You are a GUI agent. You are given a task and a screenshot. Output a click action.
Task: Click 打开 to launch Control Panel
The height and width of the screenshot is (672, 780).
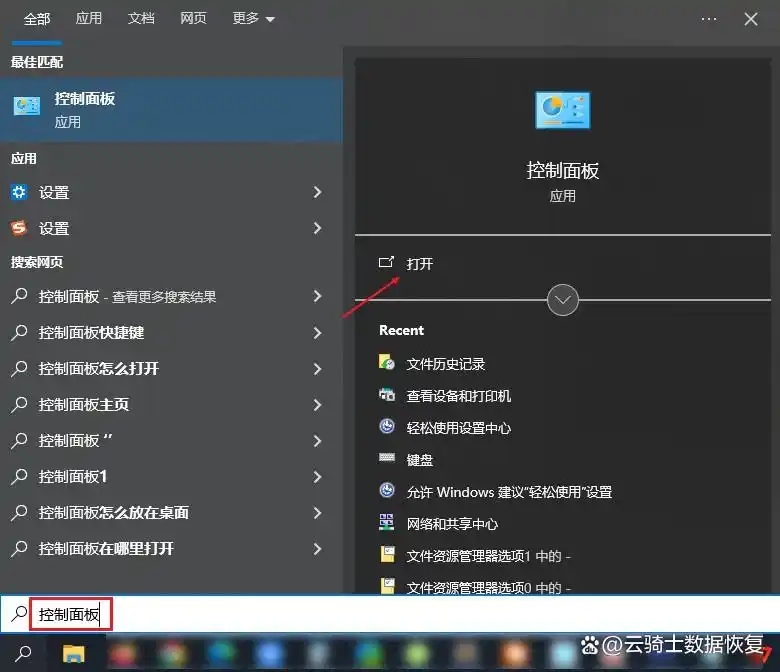click(419, 263)
